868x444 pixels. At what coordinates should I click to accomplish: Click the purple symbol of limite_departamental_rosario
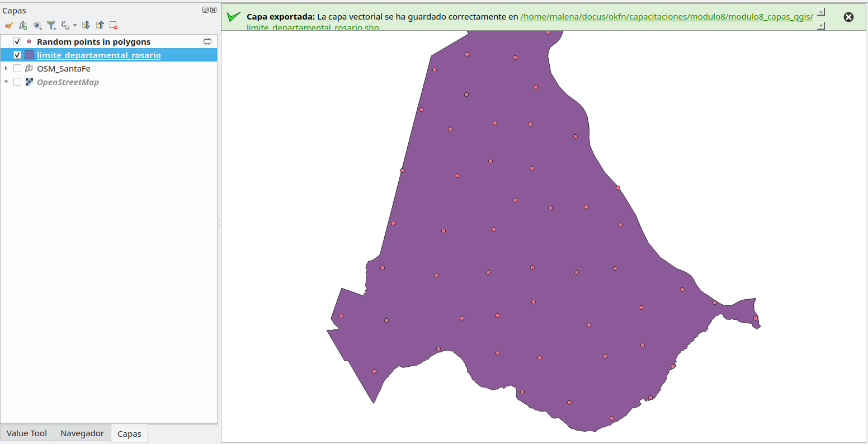[x=29, y=55]
